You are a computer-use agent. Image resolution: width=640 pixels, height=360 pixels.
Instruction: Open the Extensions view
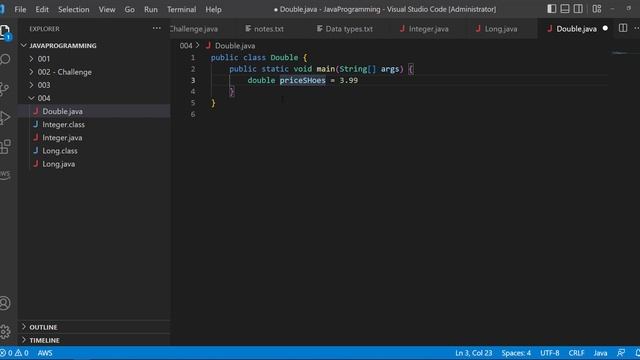click(5, 147)
